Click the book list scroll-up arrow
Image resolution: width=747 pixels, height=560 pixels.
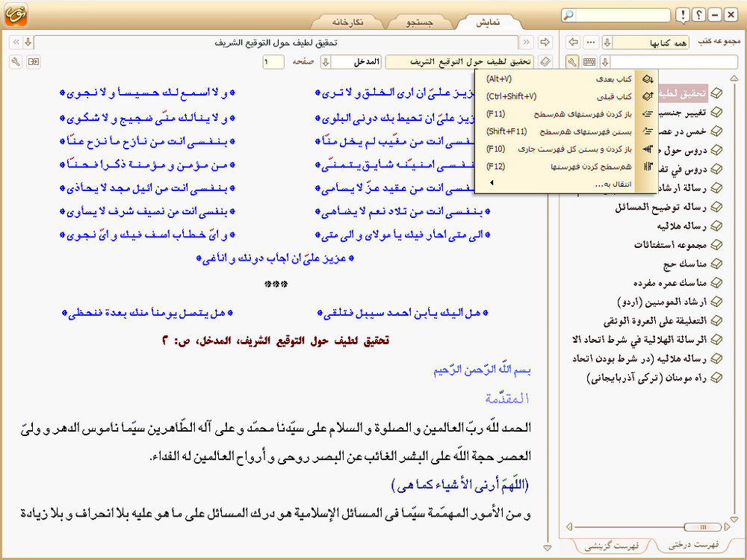pyautogui.click(x=734, y=78)
